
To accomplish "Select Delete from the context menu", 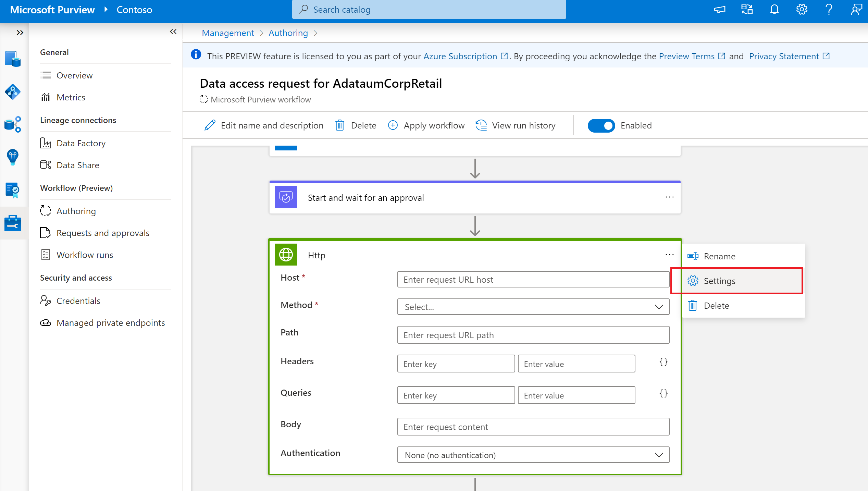I will (x=715, y=305).
